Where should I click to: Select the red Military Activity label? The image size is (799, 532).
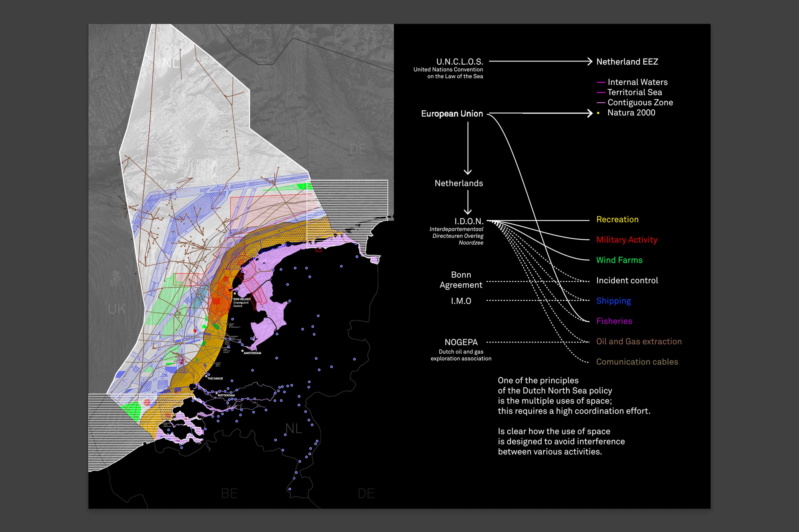pos(626,240)
